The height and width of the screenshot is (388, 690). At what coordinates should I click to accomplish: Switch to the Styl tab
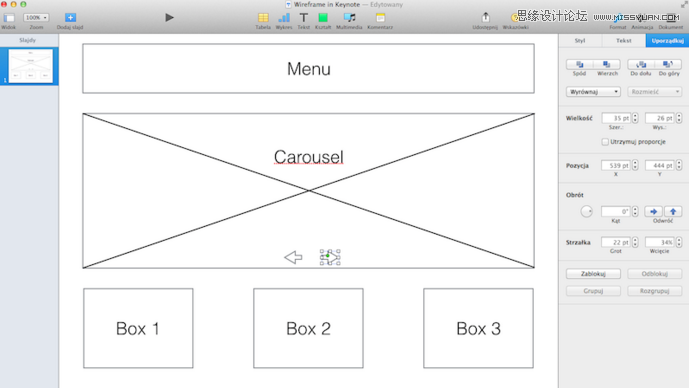tap(580, 40)
